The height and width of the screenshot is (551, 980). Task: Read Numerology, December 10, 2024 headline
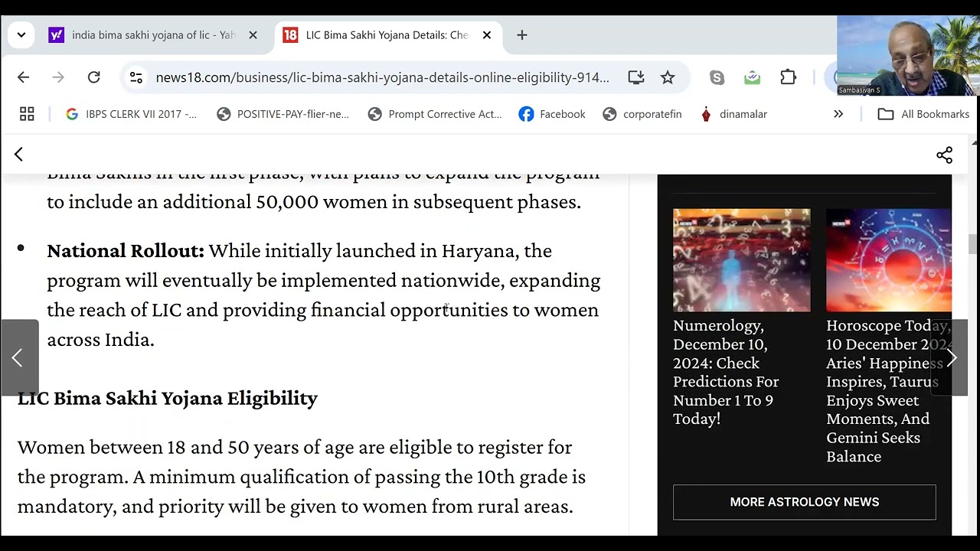(x=726, y=372)
